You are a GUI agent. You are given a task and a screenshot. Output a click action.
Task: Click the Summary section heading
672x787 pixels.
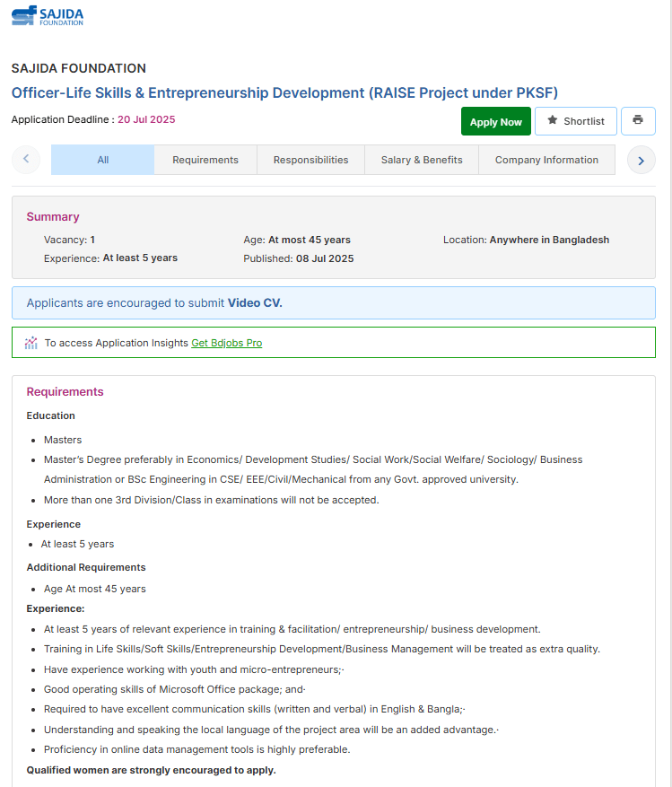click(53, 216)
